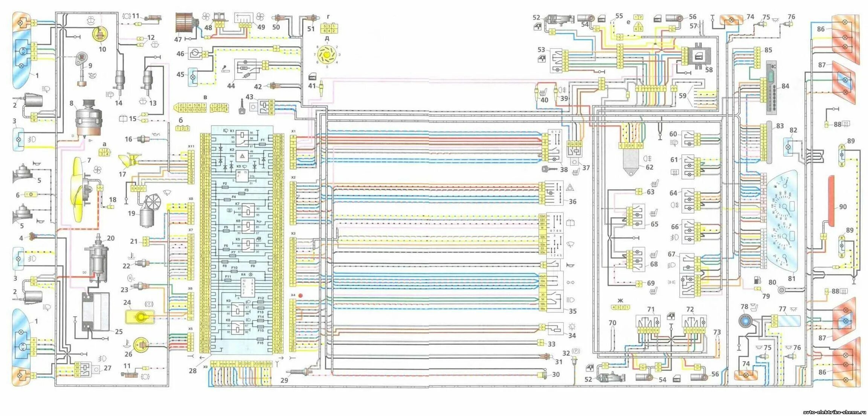868x416 pixels.
Task: Select the X11 connector label
Action: (x=191, y=146)
